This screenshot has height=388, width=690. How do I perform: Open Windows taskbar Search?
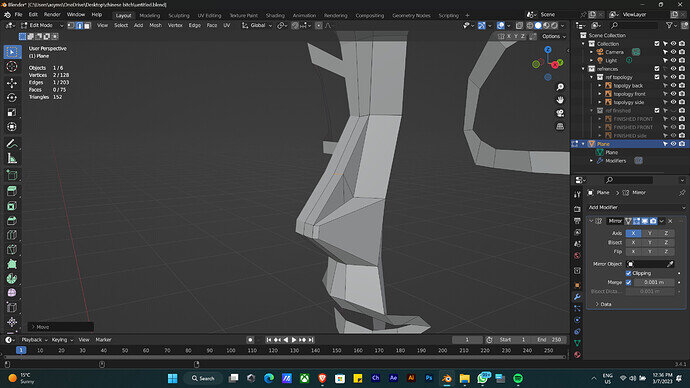pos(203,378)
